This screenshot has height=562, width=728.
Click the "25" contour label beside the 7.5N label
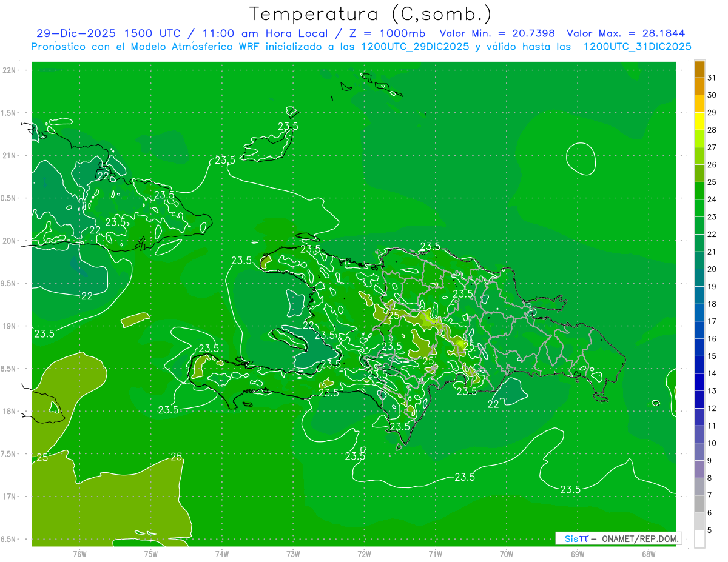(x=42, y=457)
